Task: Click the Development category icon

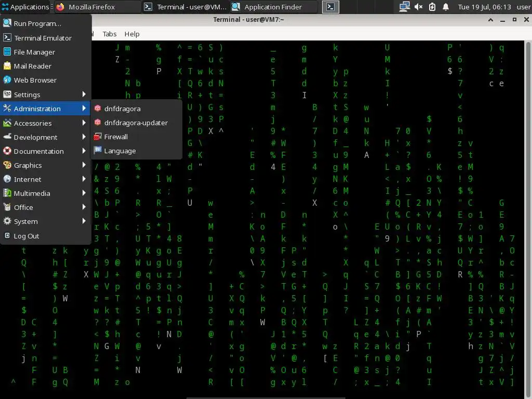Action: click(7, 137)
